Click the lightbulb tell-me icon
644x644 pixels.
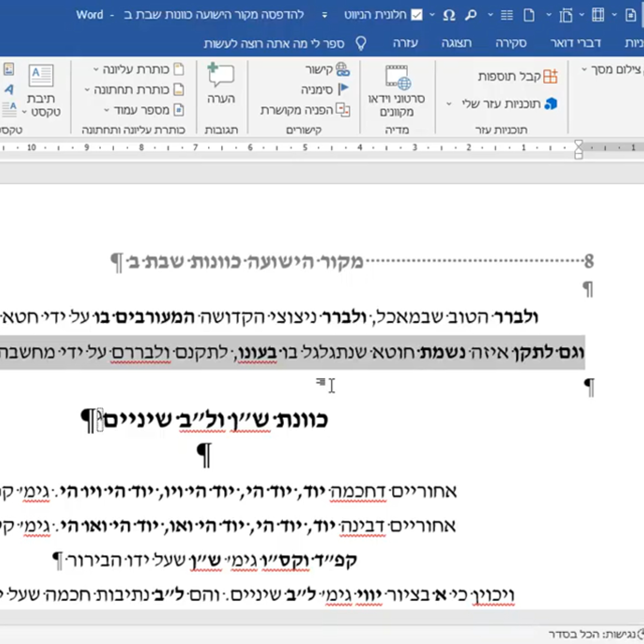(x=361, y=43)
